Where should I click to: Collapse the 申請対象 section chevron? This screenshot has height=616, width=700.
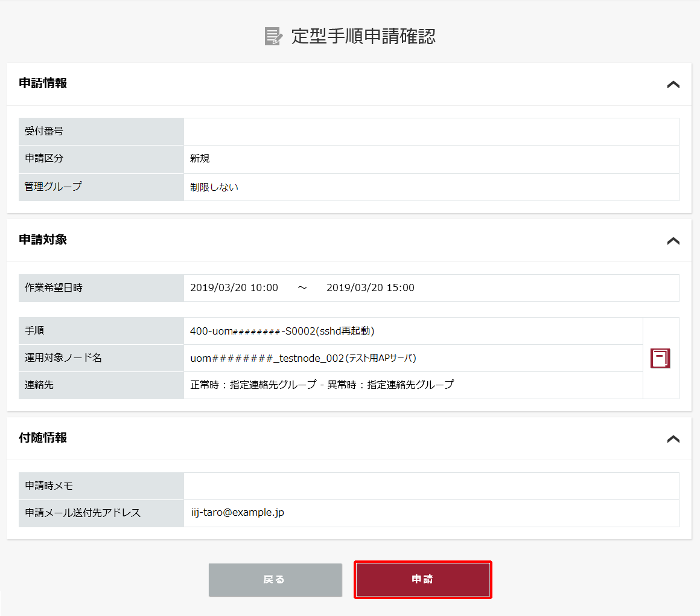(x=673, y=241)
